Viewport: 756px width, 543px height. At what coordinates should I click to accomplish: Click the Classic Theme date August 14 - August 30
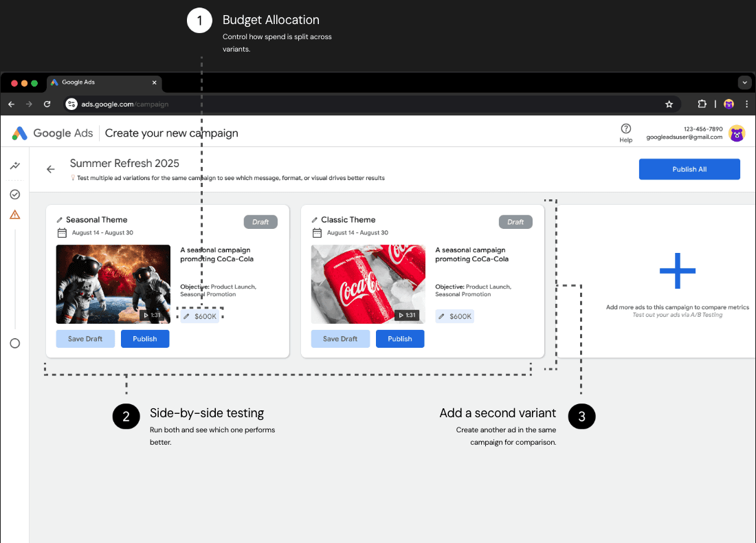pyautogui.click(x=358, y=233)
